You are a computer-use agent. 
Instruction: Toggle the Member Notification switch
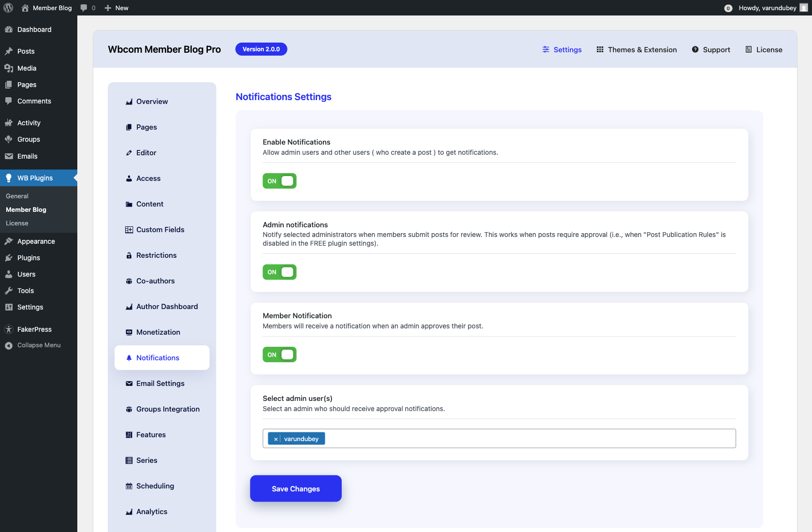click(x=279, y=355)
